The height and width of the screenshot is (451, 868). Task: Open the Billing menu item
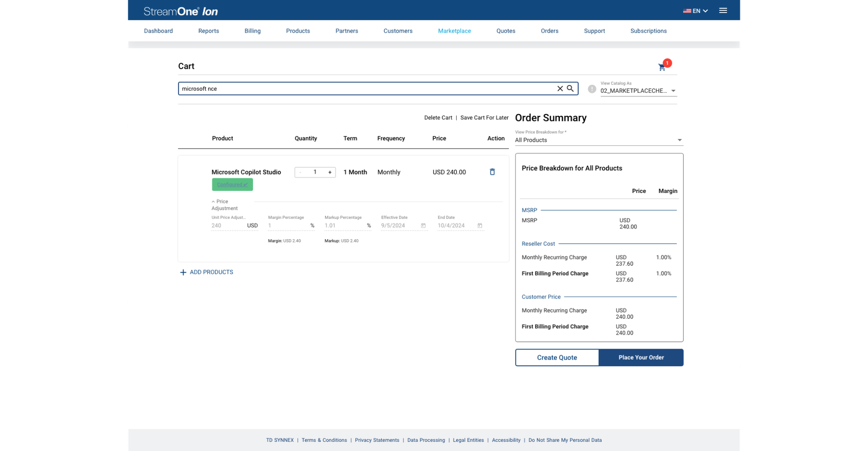[253, 31]
